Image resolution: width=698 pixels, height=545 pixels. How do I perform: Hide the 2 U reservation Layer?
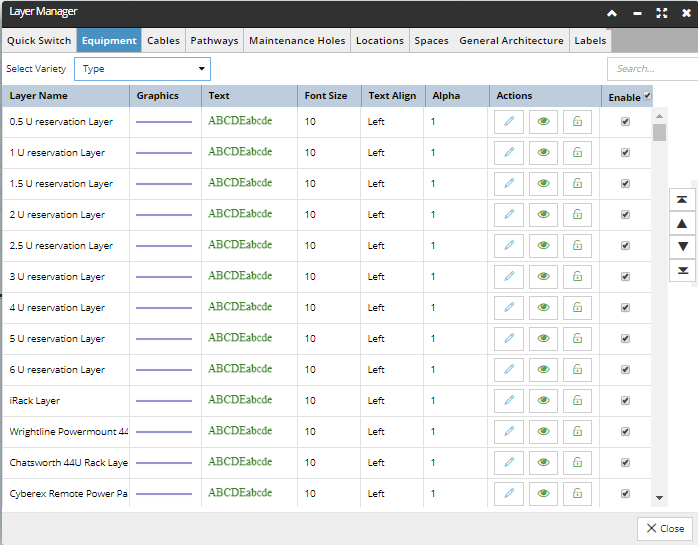[543, 215]
